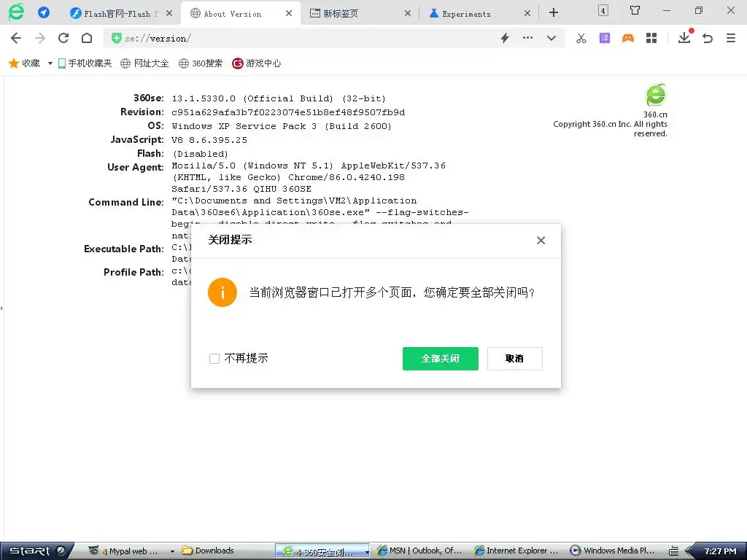Open the scissors screenshot tool
The height and width of the screenshot is (560, 747).
[x=581, y=38]
